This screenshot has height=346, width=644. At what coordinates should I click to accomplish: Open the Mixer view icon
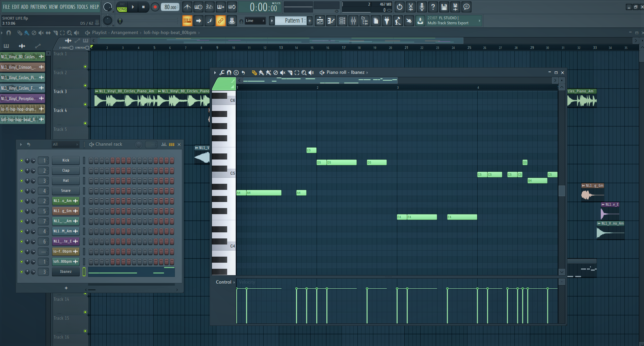tap(353, 21)
